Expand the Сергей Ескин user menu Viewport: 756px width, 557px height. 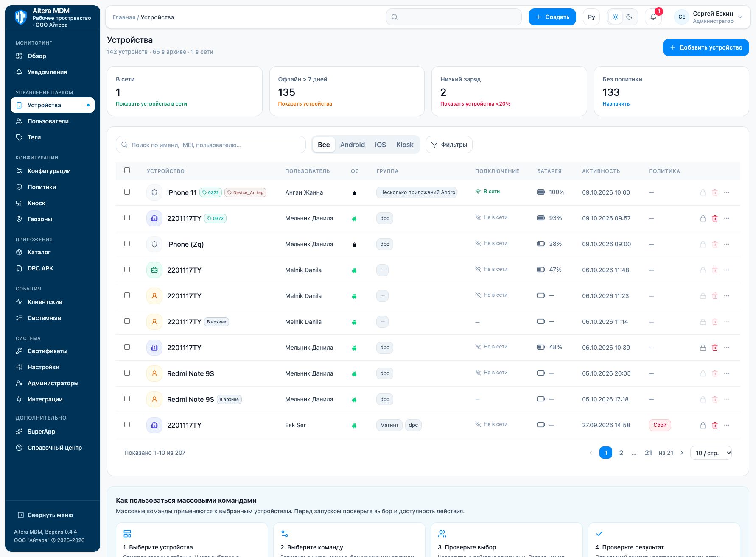tap(709, 17)
